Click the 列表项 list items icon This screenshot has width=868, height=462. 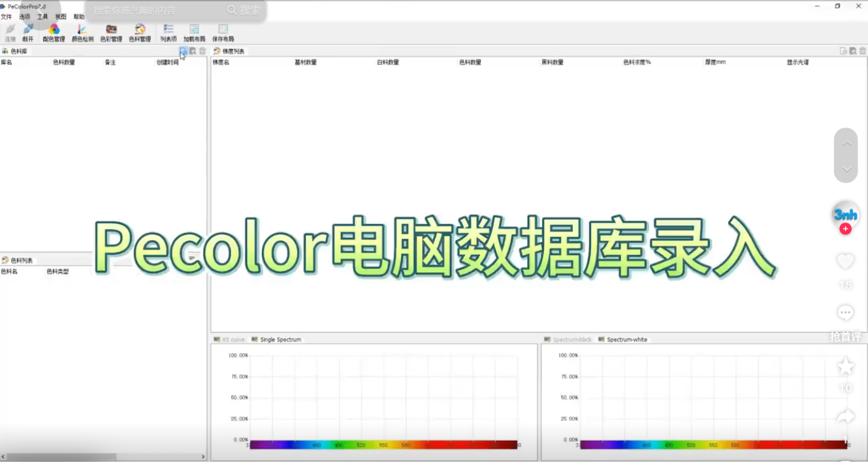click(169, 33)
